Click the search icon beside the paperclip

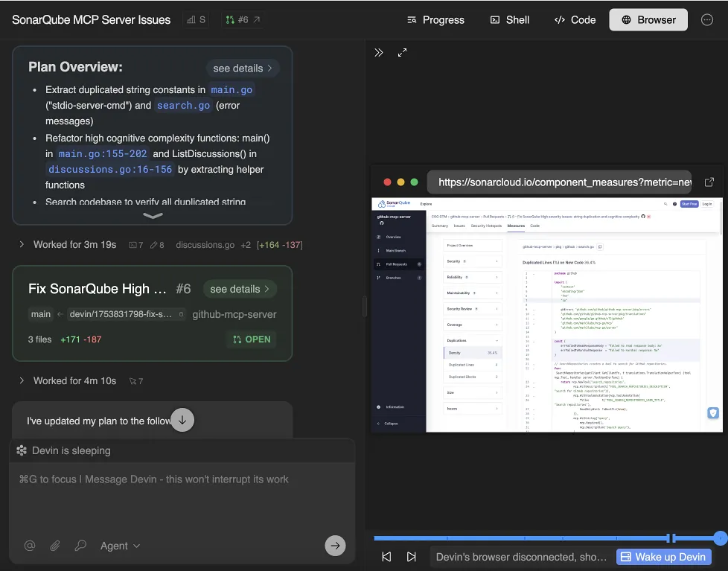coord(80,546)
